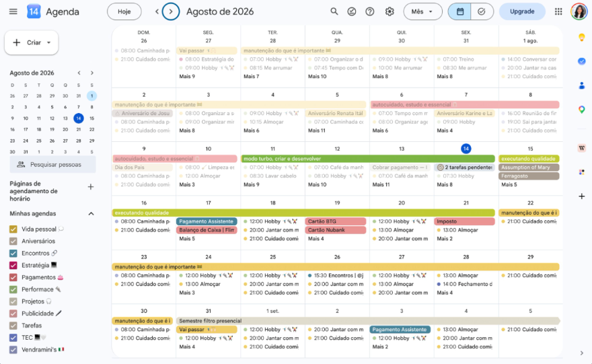
Task: Go to next month in mini calendar
Action: click(x=91, y=73)
